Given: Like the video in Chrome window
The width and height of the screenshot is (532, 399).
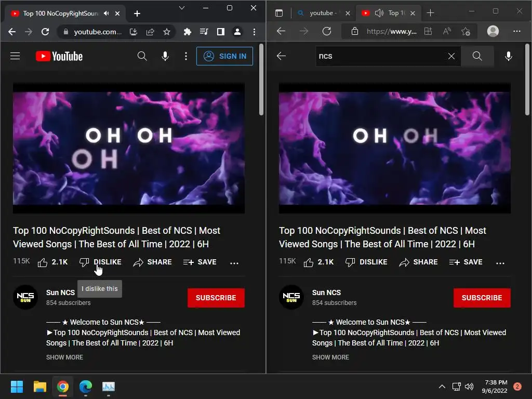Looking at the screenshot, I should pyautogui.click(x=52, y=262).
